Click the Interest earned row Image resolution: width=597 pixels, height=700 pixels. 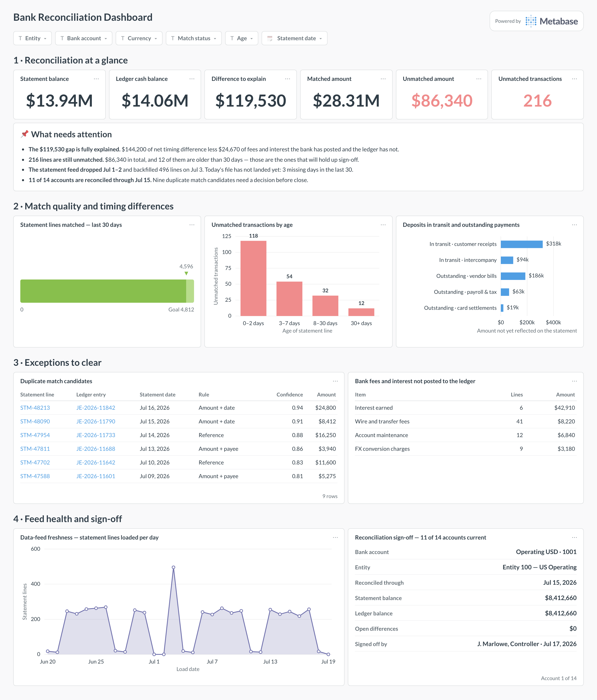point(466,408)
